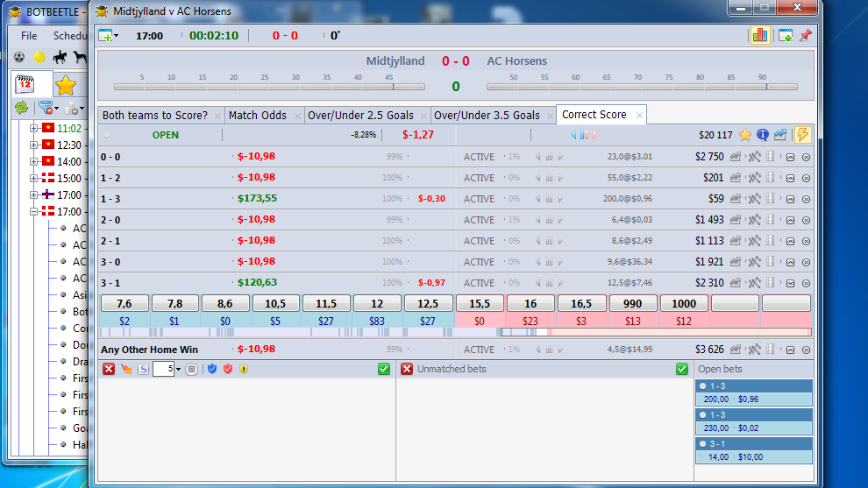Viewport: 868px width, 488px height.
Task: Click the round stop icon after stake box
Action: coord(191,369)
